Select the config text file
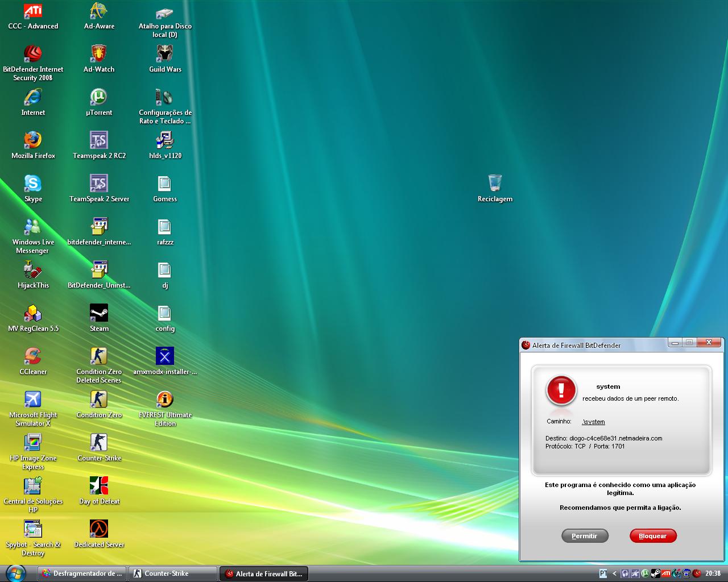728x582 pixels. [165, 319]
